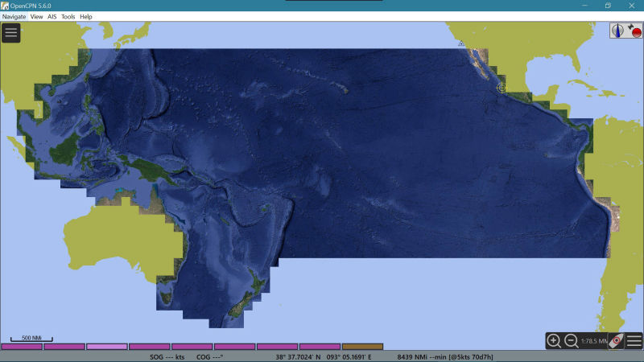Screen dimensions: 644x362
Task: Select the brown chart bar segment
Action: pos(363,347)
